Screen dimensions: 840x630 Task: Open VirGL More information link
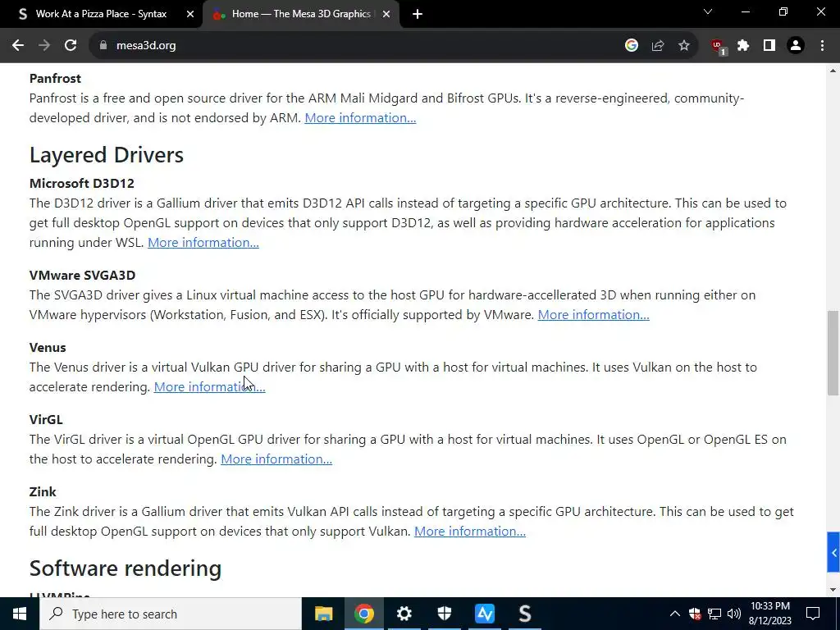(x=276, y=459)
